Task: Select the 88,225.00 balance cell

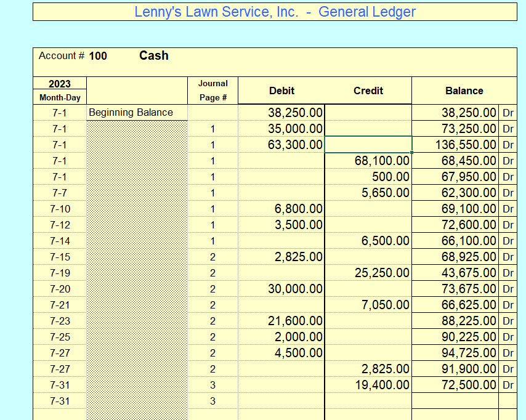Action: click(455, 321)
